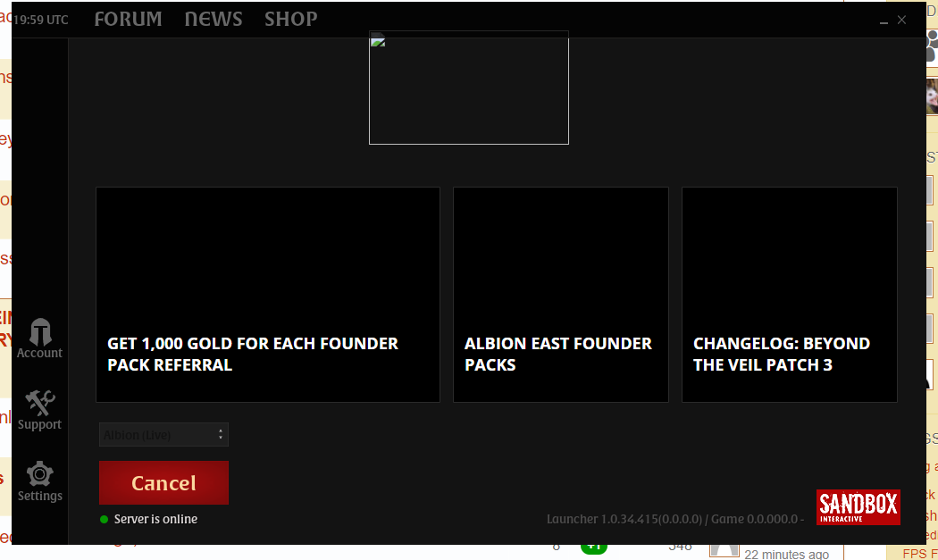Viewport: 938px width, 560px height.
Task: Open 'Albion East Founder Packs' news card
Action: pos(561,295)
